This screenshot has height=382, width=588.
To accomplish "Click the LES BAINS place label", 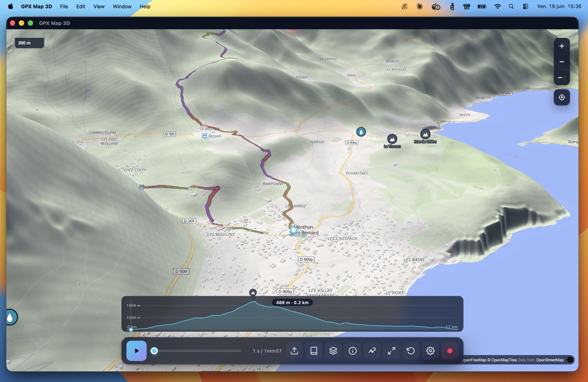I will point(414,260).
